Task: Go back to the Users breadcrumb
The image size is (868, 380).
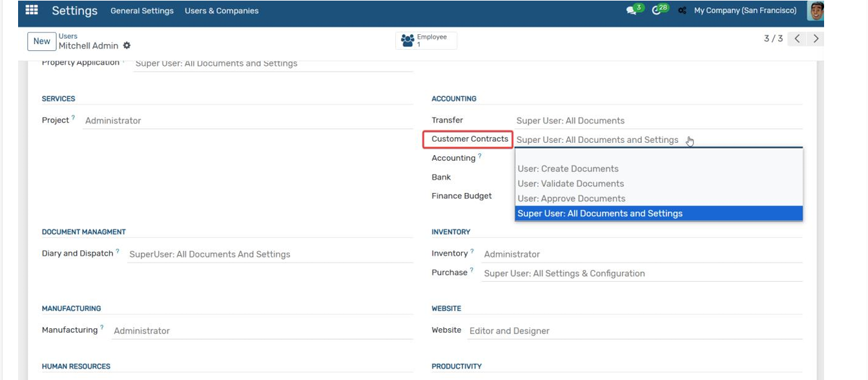Action: pyautogui.click(x=68, y=36)
